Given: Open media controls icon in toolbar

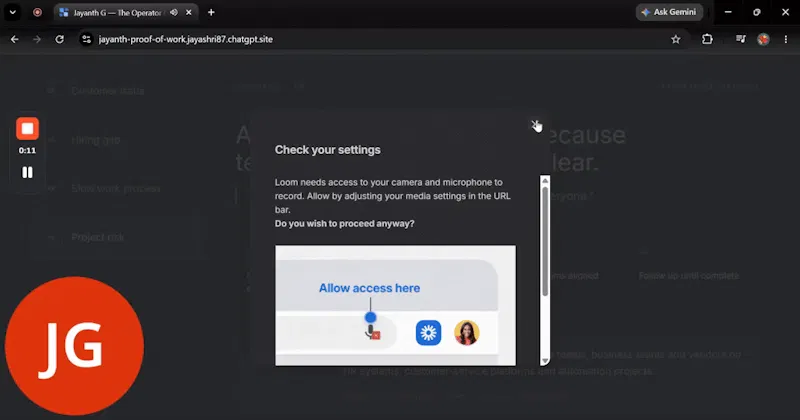Looking at the screenshot, I should [x=740, y=39].
